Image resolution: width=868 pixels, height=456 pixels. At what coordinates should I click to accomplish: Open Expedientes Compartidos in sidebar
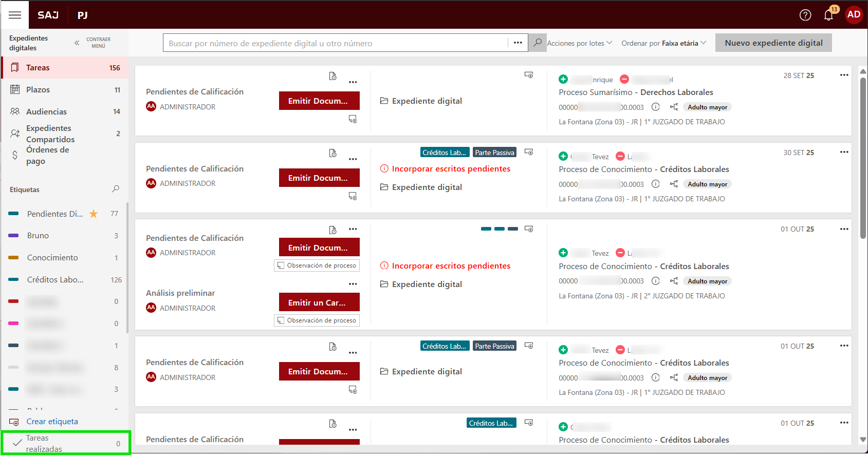65,134
